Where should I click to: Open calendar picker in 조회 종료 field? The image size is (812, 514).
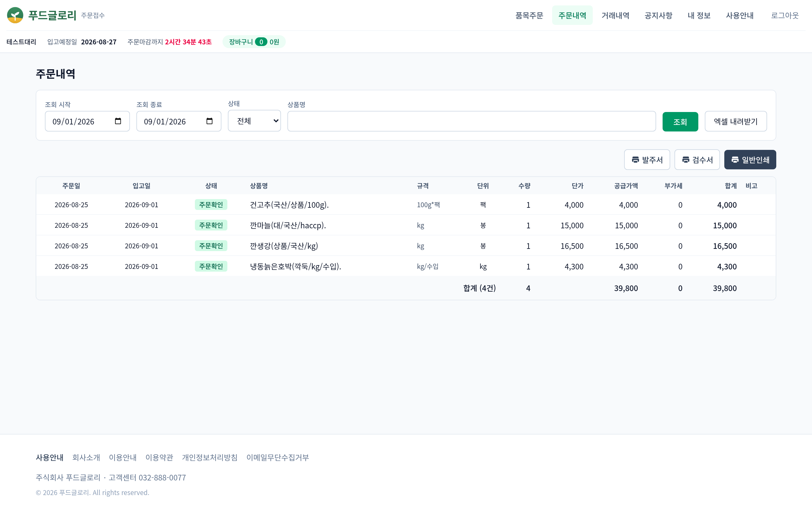(x=209, y=121)
